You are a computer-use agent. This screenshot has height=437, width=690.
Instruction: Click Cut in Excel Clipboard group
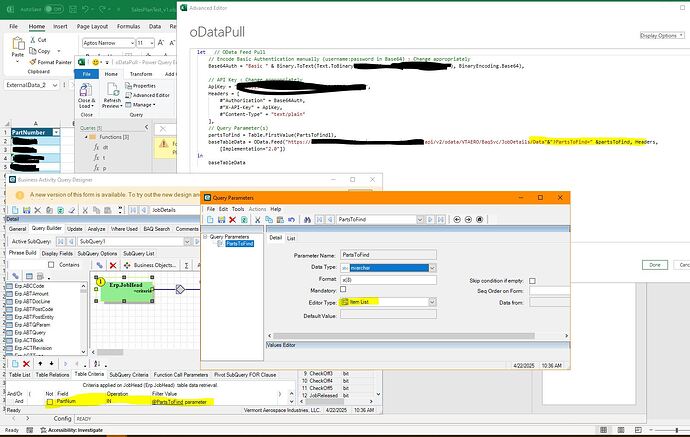tap(38, 40)
